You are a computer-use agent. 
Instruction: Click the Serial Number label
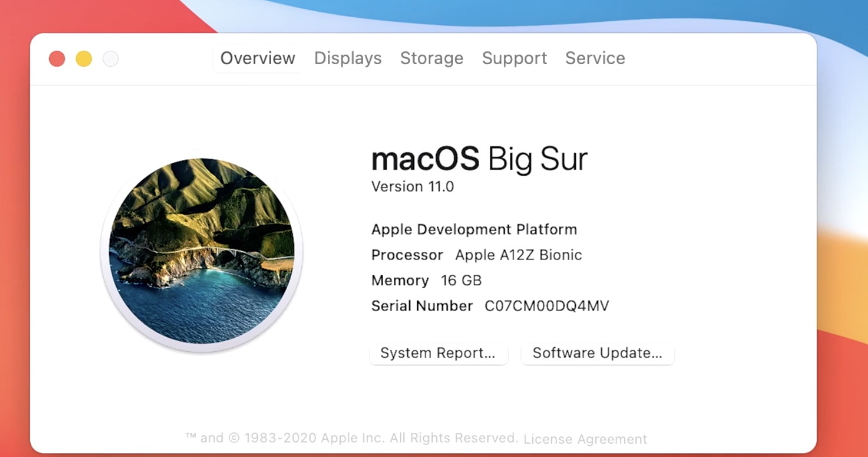tap(422, 306)
